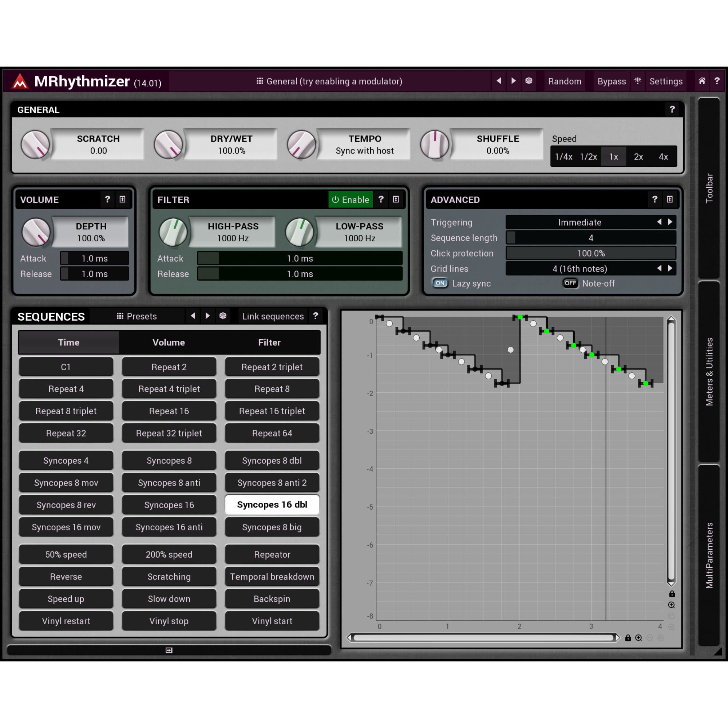Open the Sequences Presets menu

point(137,316)
